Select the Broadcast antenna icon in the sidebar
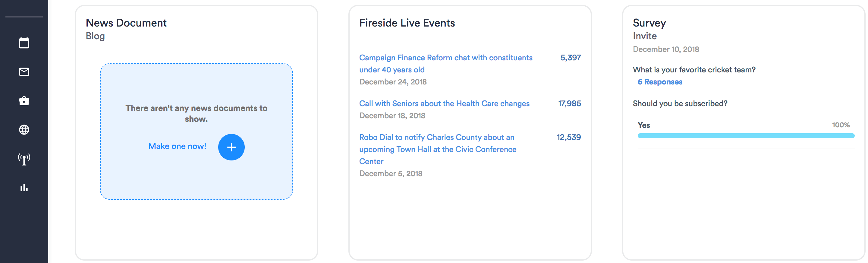868x263 pixels. tap(24, 158)
